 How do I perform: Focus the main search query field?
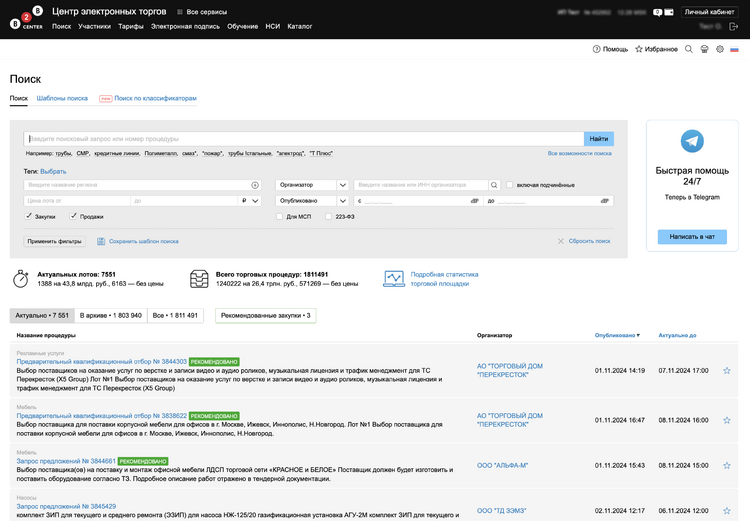[304, 139]
